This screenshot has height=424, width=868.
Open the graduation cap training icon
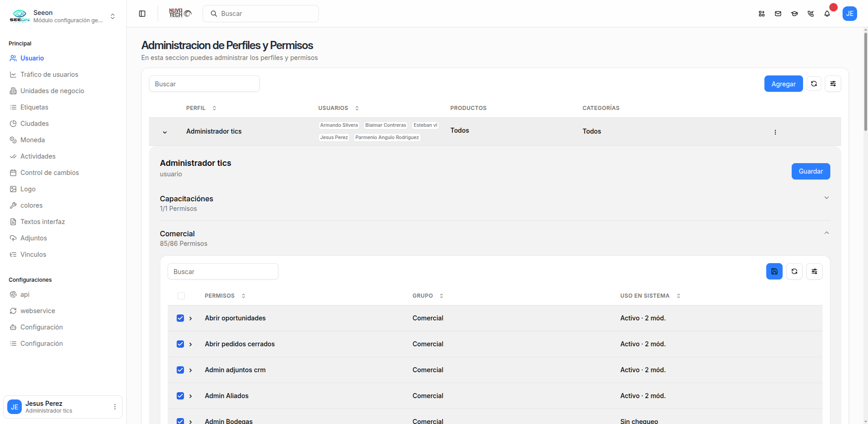click(x=794, y=14)
